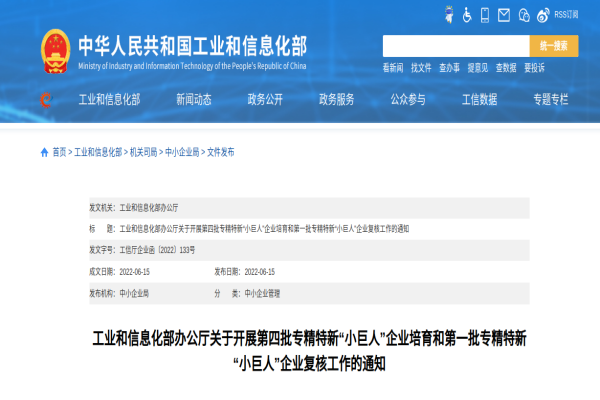
Task: Open the 专题专栏 nav menu
Action: pyautogui.click(x=551, y=100)
